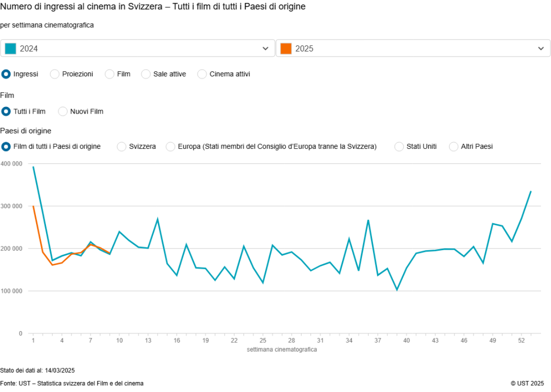Click the chevron arrow of 2024 selector
The image size is (551, 392).
265,49
